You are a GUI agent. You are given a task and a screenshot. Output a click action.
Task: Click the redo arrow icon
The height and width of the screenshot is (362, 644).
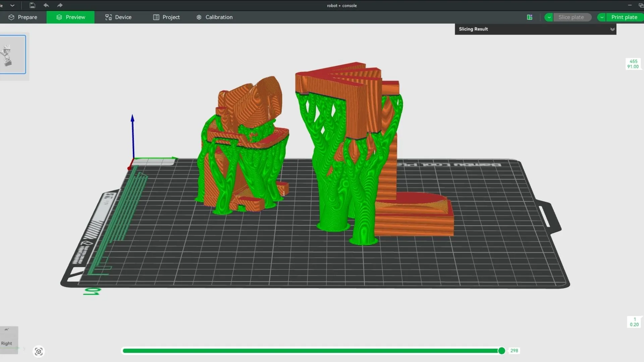[60, 5]
